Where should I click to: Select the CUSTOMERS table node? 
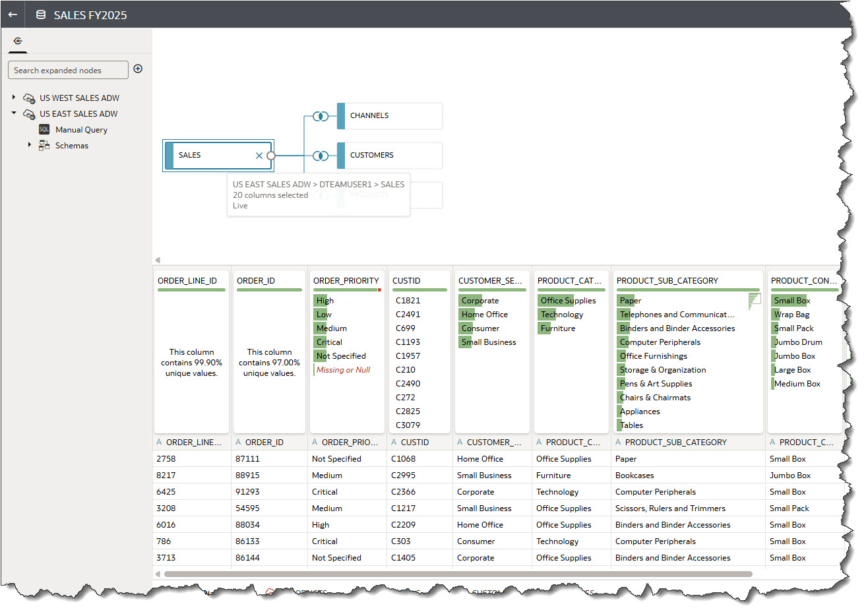point(389,156)
